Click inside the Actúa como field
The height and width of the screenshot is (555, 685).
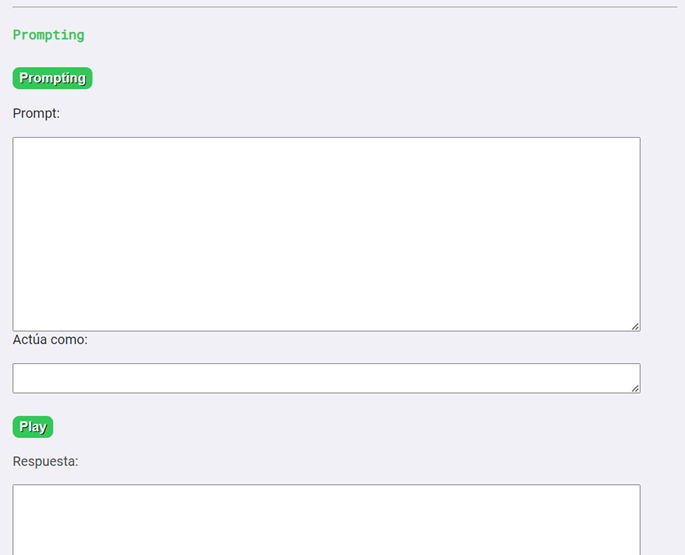pyautogui.click(x=326, y=378)
